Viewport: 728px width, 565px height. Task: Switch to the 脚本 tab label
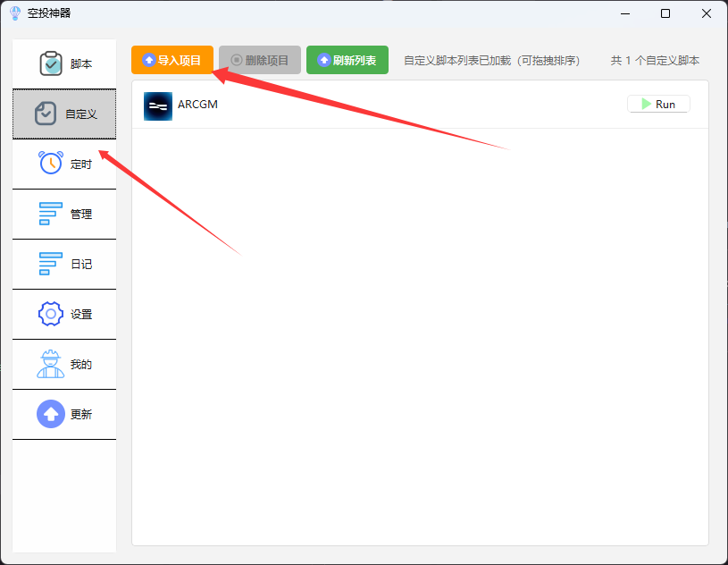(81, 64)
